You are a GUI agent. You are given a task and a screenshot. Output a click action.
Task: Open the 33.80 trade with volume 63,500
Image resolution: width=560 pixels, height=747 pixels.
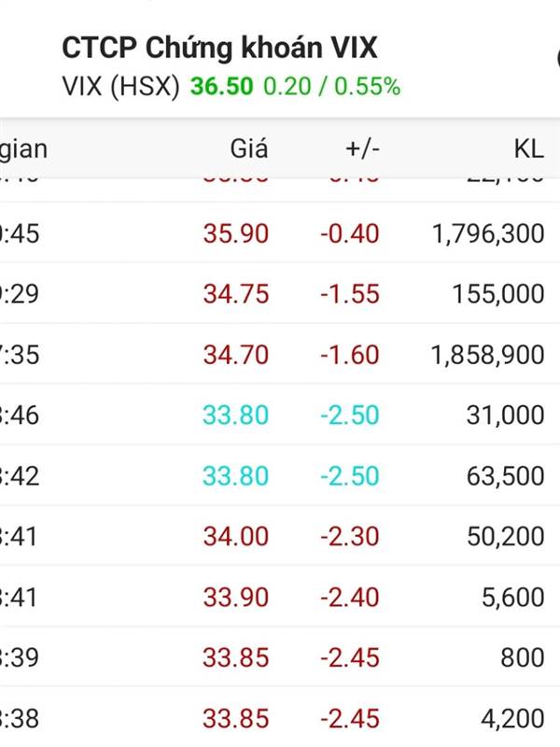point(280,475)
